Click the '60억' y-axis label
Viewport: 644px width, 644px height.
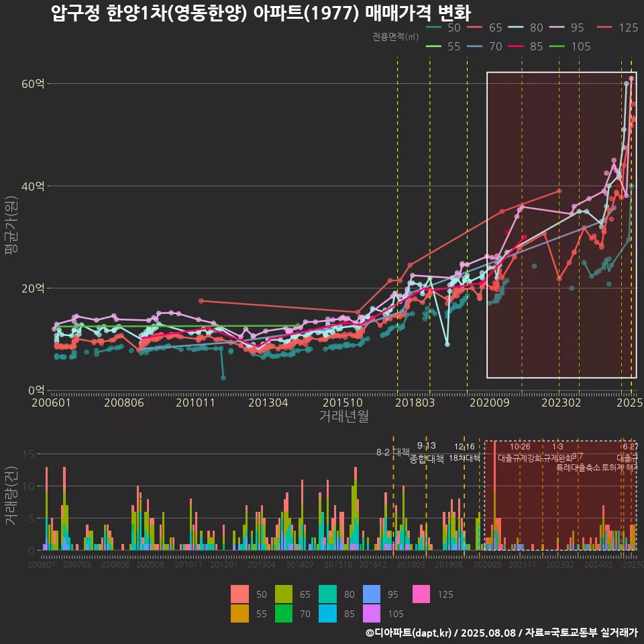(x=33, y=84)
